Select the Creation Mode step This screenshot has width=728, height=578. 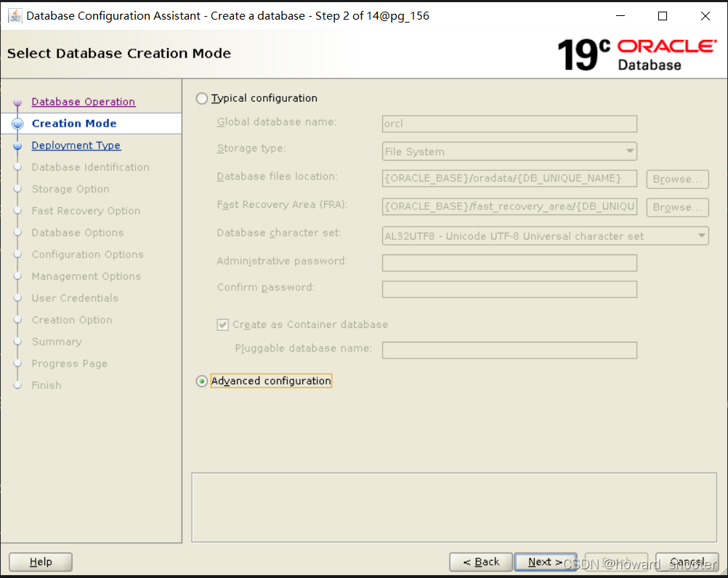coord(74,124)
